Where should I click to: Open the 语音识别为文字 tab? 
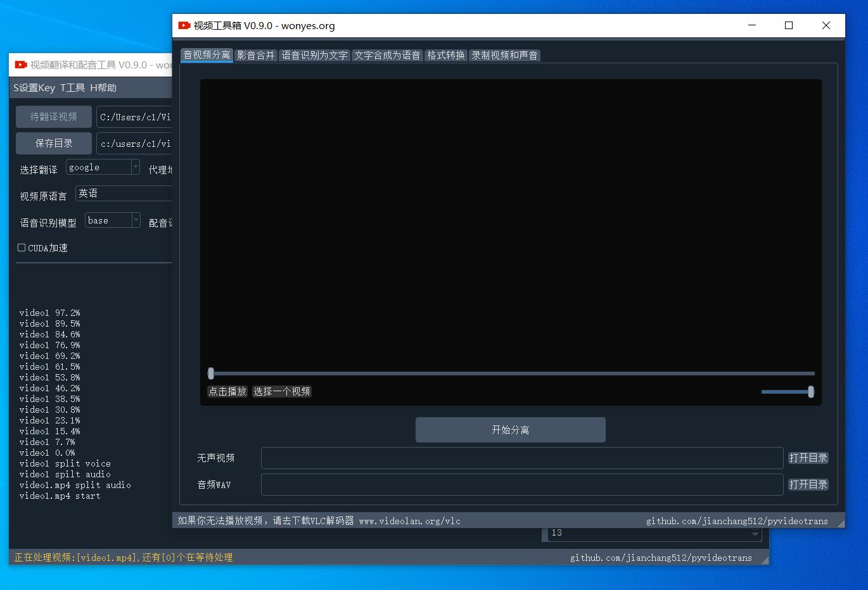coord(314,56)
